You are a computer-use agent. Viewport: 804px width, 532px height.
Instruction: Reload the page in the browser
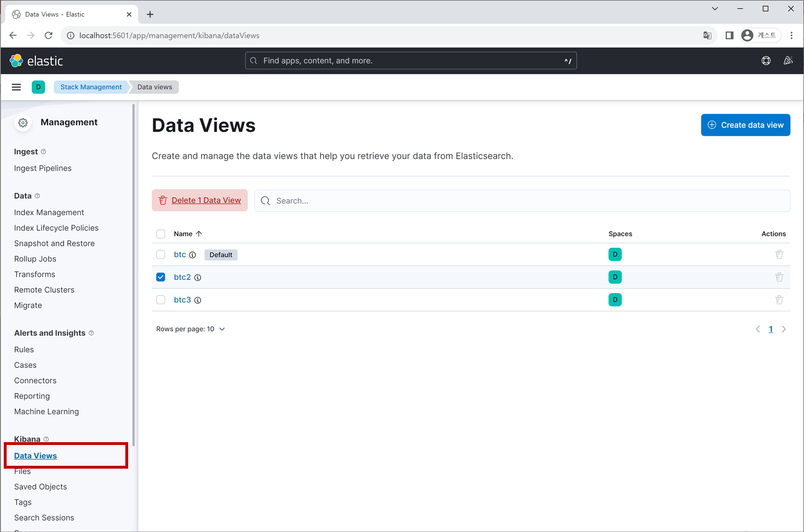[48, 35]
